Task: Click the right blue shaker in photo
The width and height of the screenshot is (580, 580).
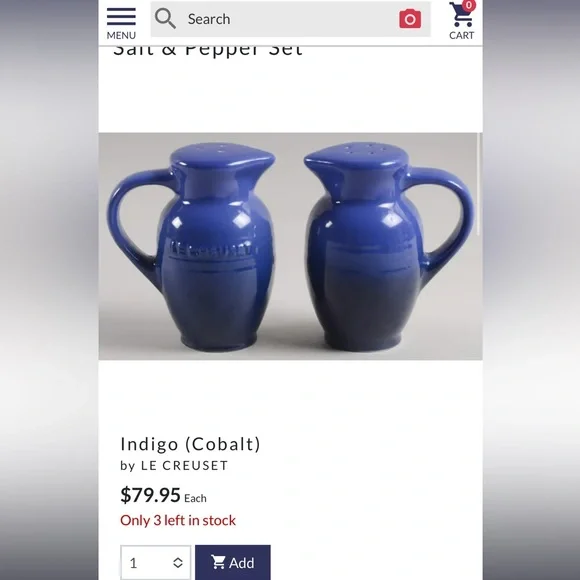Action: click(x=388, y=246)
